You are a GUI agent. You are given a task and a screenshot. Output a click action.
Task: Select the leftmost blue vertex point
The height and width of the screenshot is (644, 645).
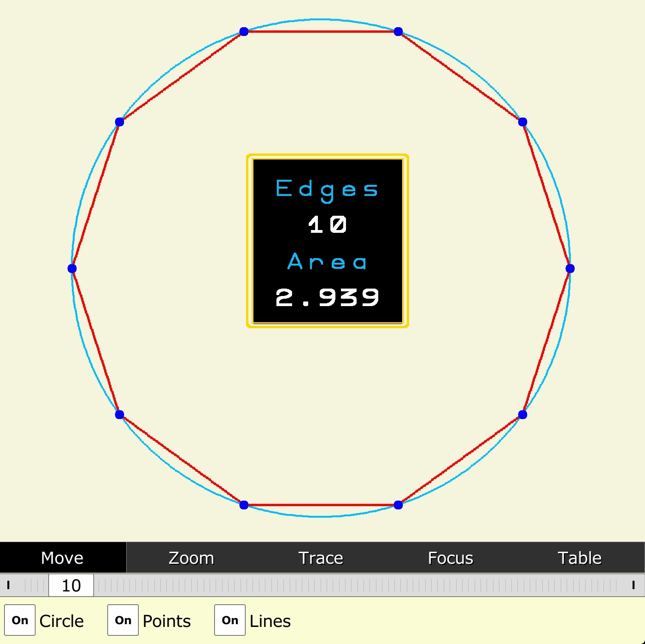click(72, 268)
